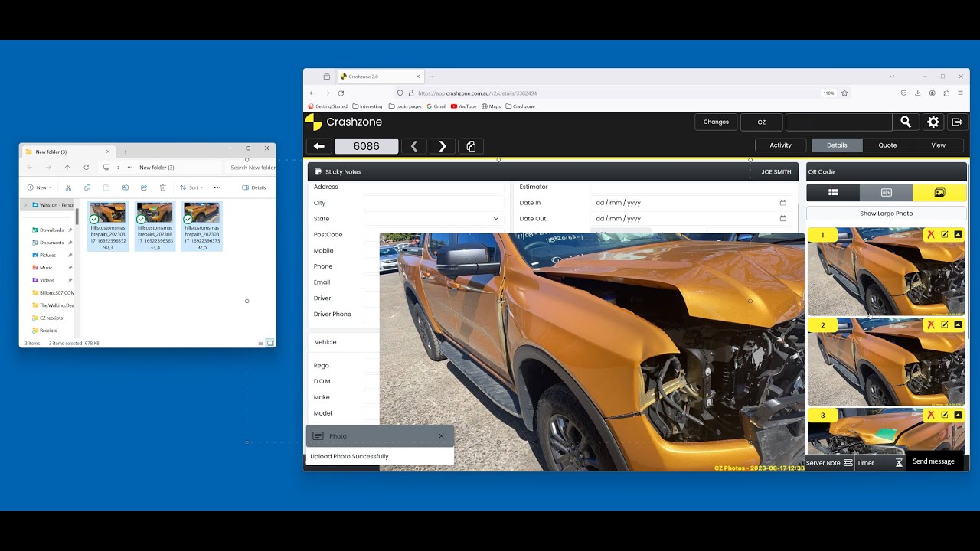Open the Sort dropdown in File Explorer
The width and height of the screenshot is (980, 551).
(191, 187)
